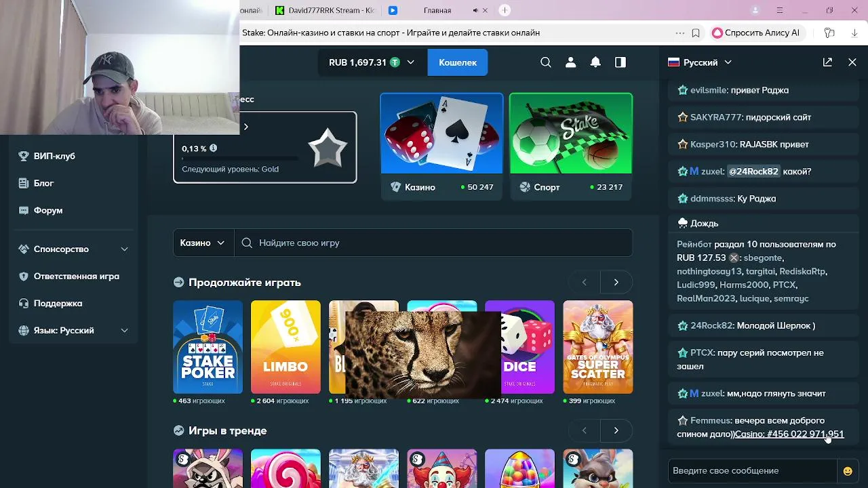Click the arrow in the VIP progress card
This screenshot has height=488, width=868.
click(245, 127)
